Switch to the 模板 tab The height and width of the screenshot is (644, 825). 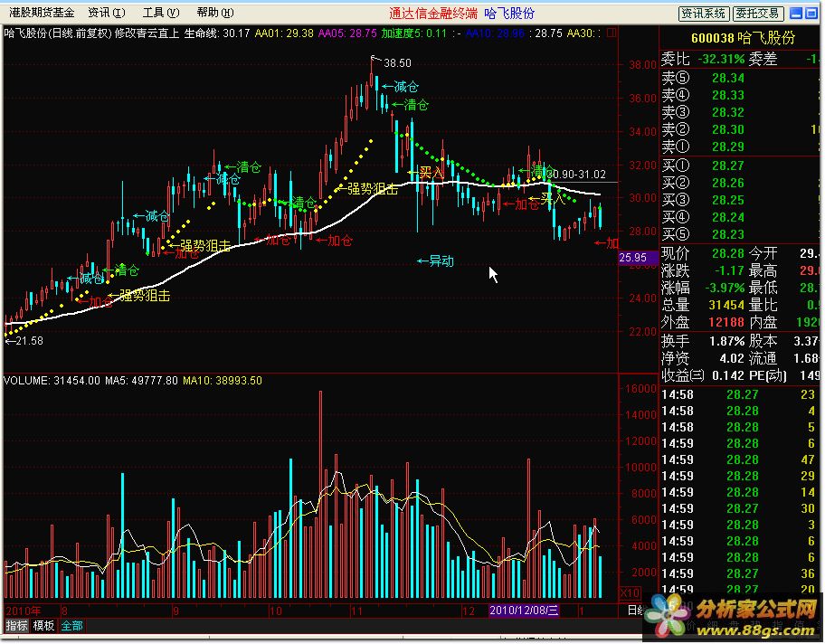click(43, 626)
